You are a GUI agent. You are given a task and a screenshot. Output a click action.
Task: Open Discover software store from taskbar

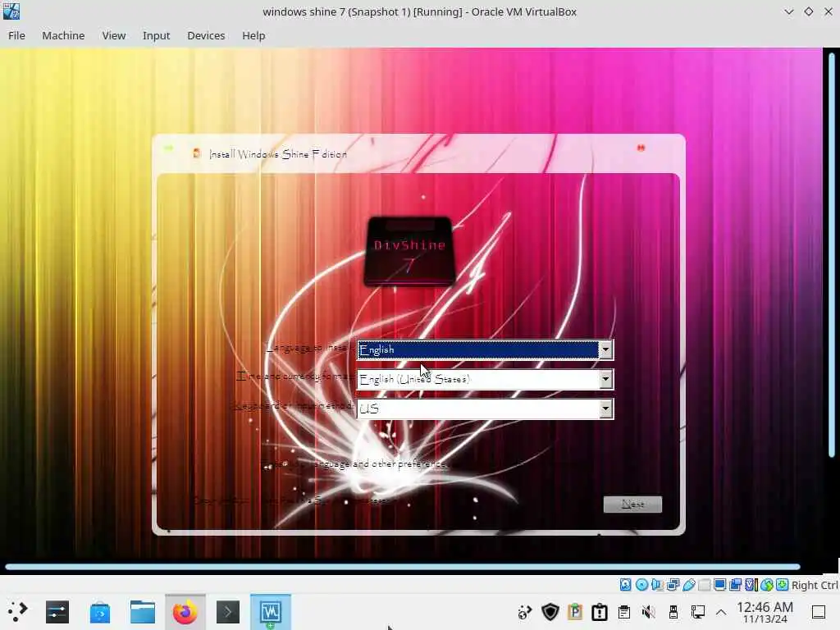click(x=99, y=612)
